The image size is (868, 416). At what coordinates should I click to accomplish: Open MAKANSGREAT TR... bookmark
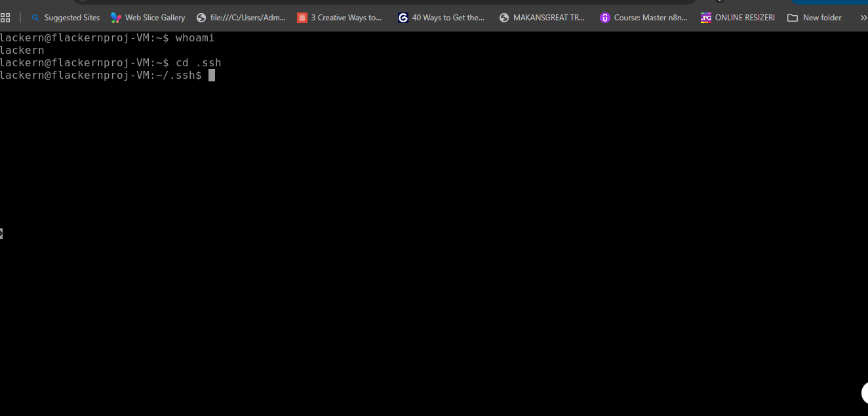pos(542,18)
